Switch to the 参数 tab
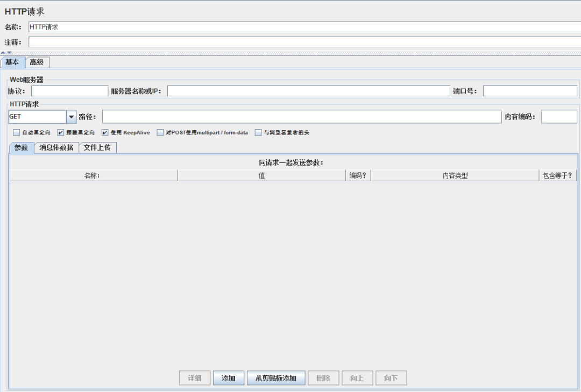The image size is (581, 392). (x=21, y=147)
